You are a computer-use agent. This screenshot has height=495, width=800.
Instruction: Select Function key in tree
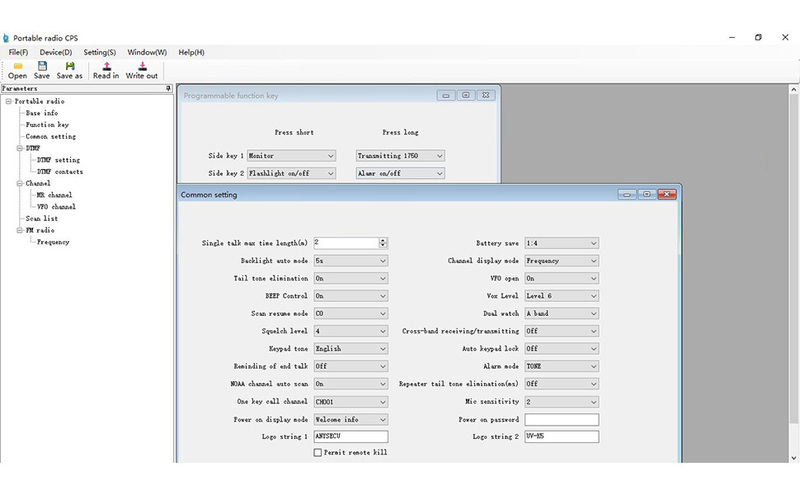47,125
